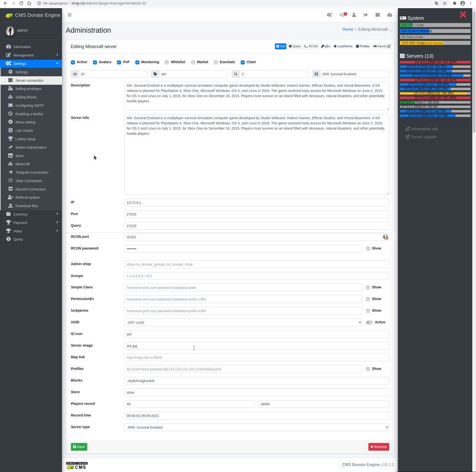This screenshot has width=476, height=472.
Task: Switch to the RCON tab
Action: pos(311,47)
